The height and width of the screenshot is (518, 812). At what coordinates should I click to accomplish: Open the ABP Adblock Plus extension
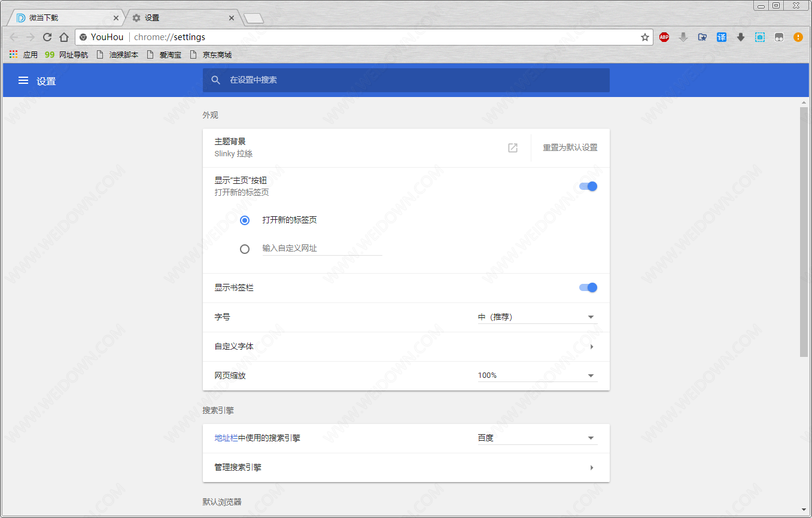point(664,37)
